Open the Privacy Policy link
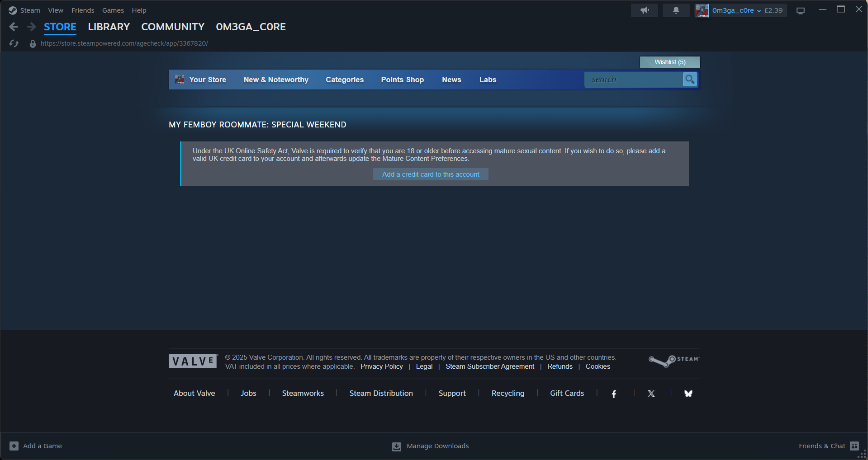 [x=382, y=366]
